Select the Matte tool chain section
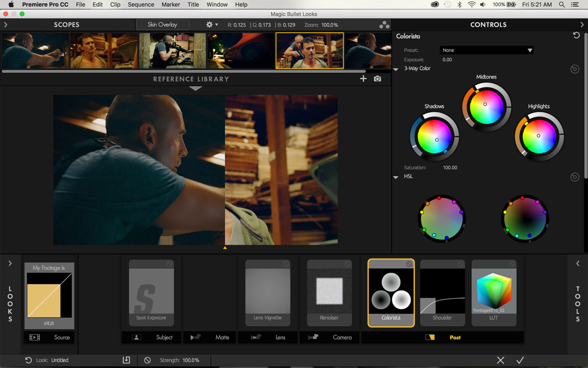This screenshot has width=588, height=368. [x=210, y=337]
